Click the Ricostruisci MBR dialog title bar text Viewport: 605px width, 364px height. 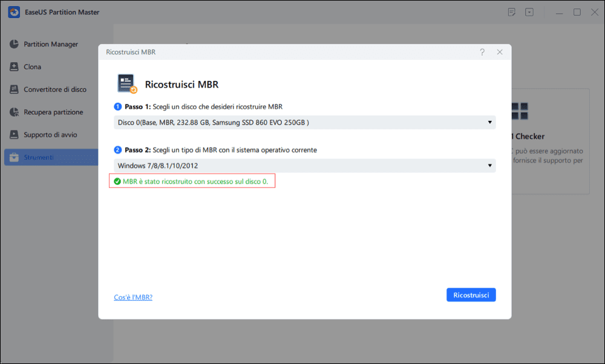pos(131,52)
